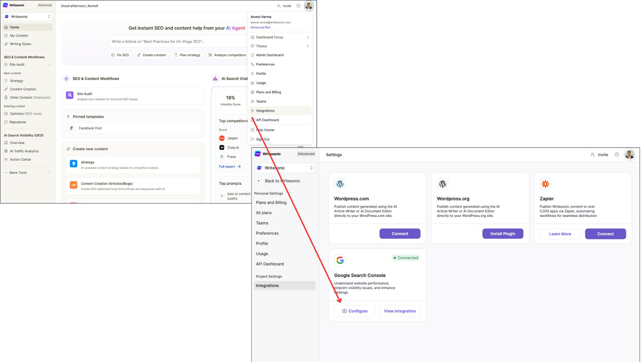Screen dimensions: 644x362
Task: Click the profile avatar in Settings header
Action: coord(630,155)
